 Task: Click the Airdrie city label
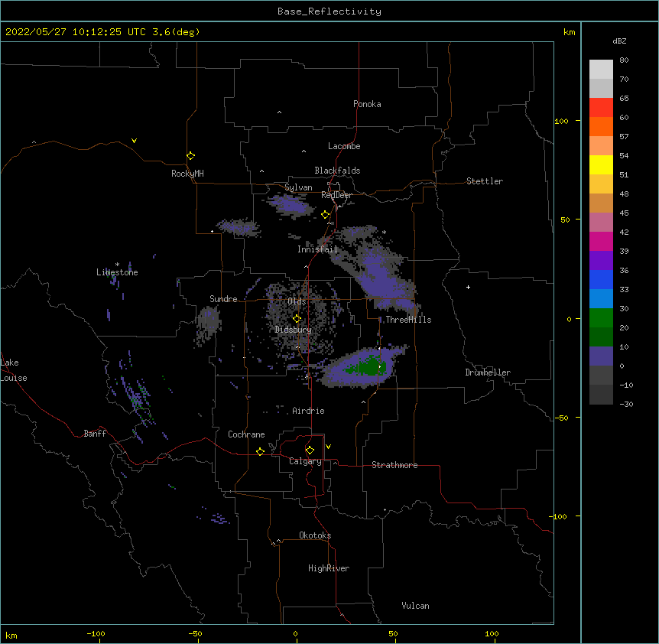click(309, 411)
